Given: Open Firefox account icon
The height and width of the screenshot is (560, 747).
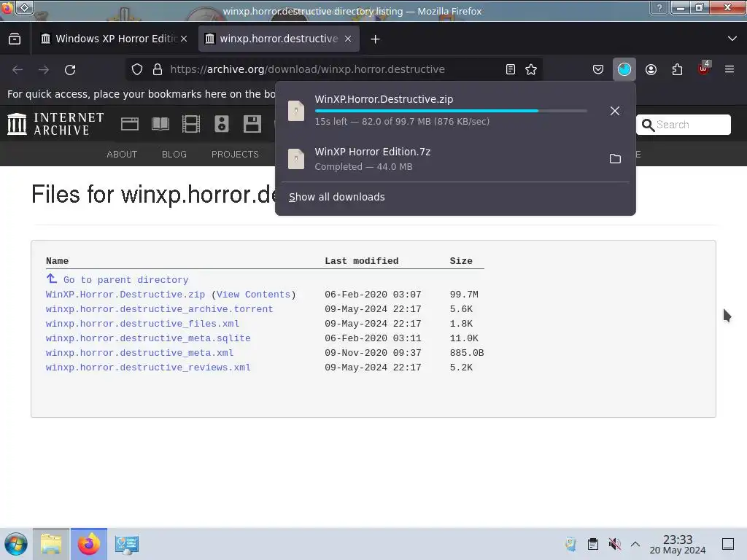Looking at the screenshot, I should pyautogui.click(x=651, y=69).
